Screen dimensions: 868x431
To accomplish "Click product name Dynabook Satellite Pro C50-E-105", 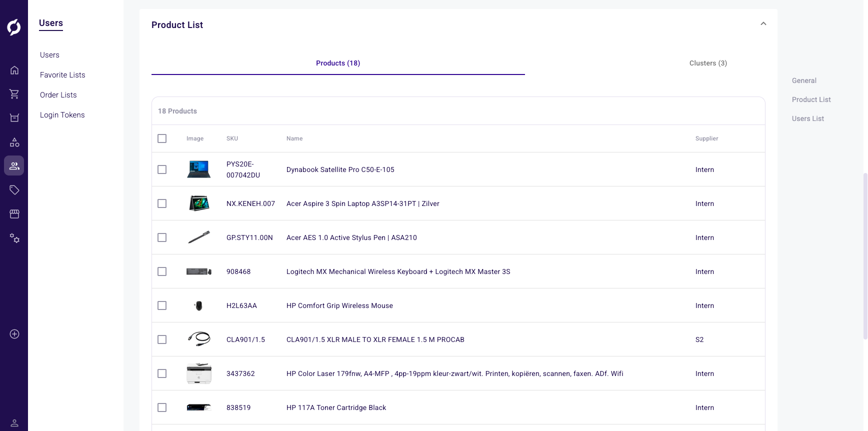I will (x=340, y=169).
